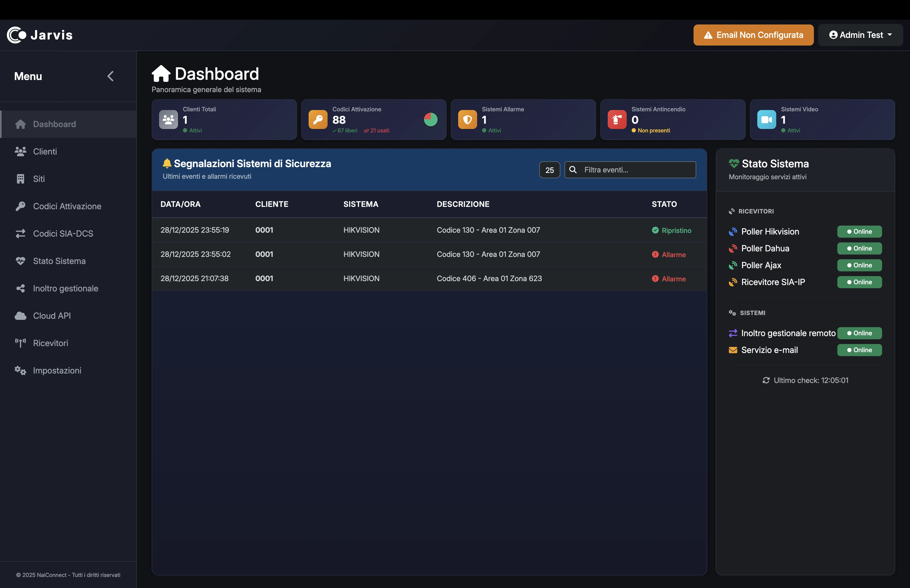This screenshot has height=588, width=910.
Task: Go to Inoltro gestionale menu item
Action: (65, 289)
